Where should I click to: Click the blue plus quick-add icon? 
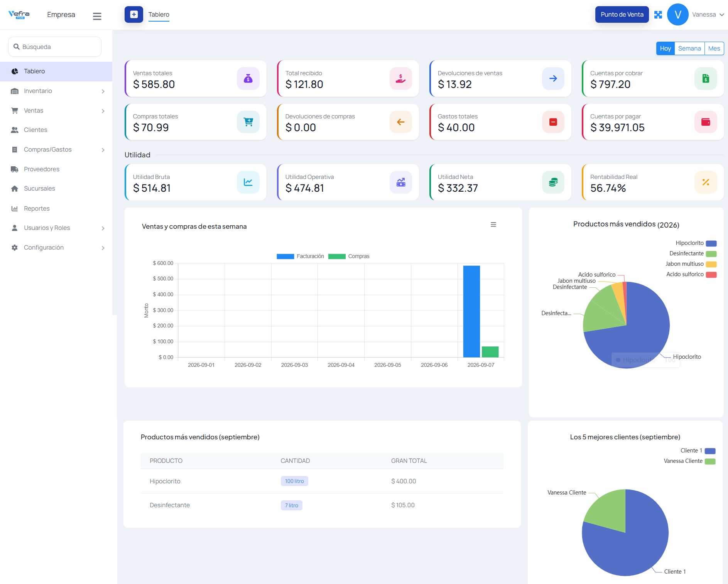(133, 15)
